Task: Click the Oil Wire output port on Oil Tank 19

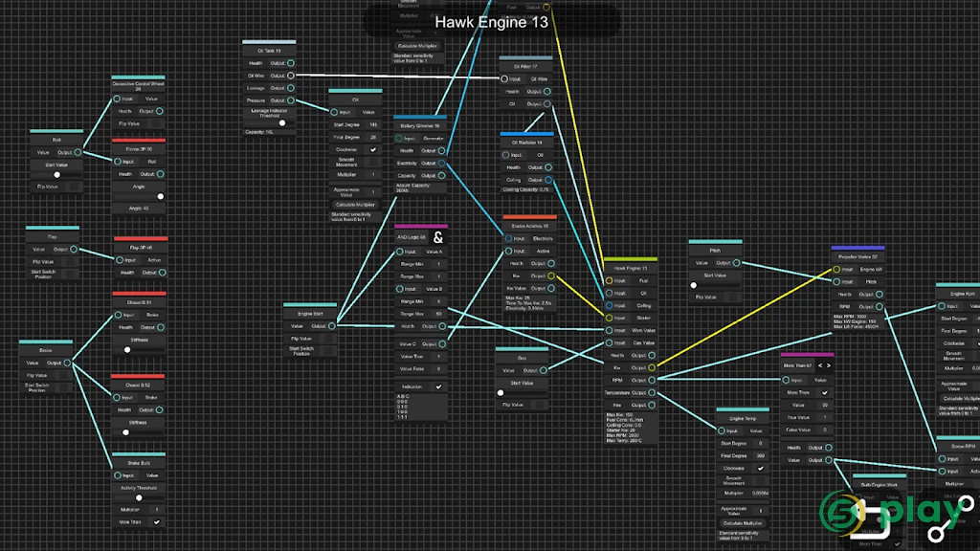Action: [291, 76]
